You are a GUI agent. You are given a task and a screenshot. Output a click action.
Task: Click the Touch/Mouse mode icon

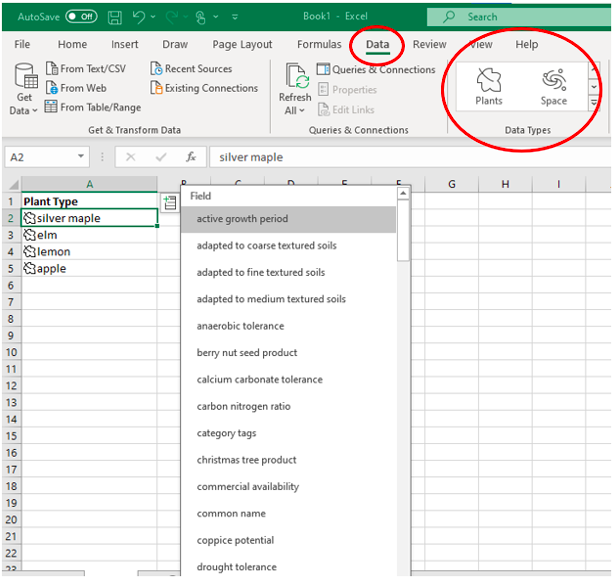tap(200, 17)
